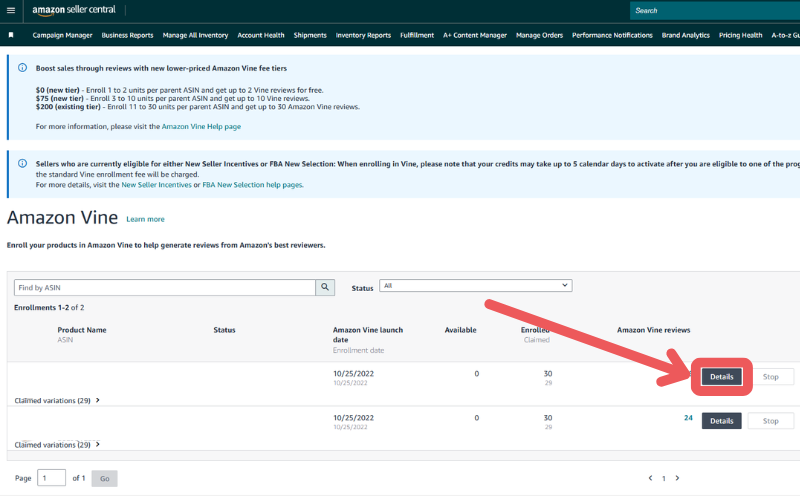Open the Status dropdown set to All
800x500 pixels.
tap(476, 286)
